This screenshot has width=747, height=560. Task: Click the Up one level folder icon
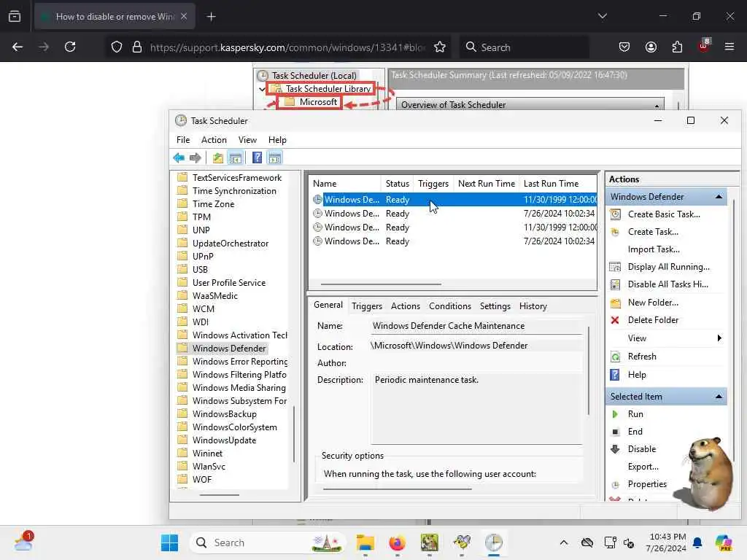click(217, 157)
